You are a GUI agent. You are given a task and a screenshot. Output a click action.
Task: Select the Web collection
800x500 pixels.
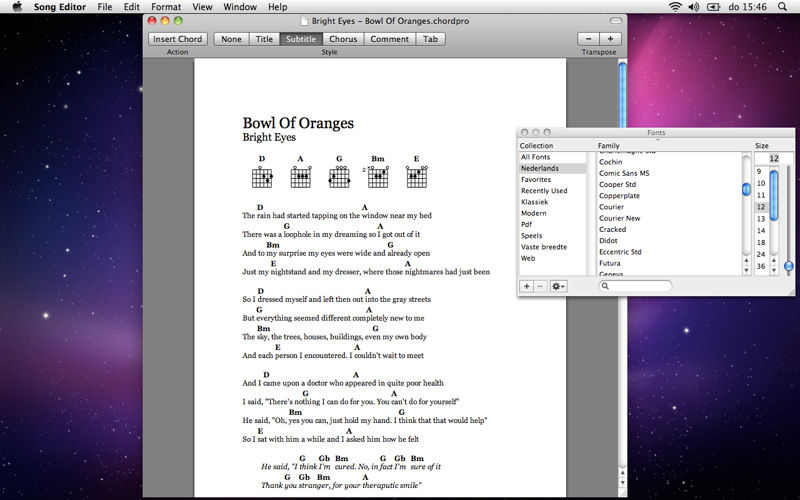[553, 258]
